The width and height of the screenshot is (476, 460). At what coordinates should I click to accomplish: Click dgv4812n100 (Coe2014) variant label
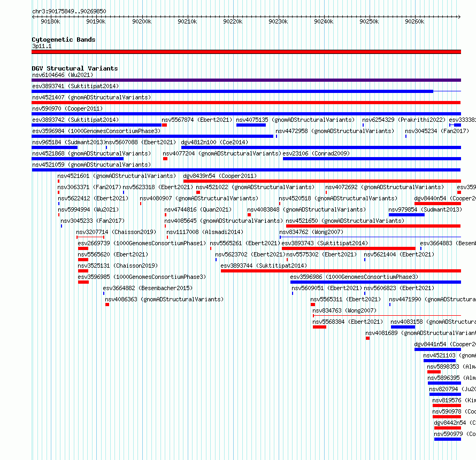point(214,142)
